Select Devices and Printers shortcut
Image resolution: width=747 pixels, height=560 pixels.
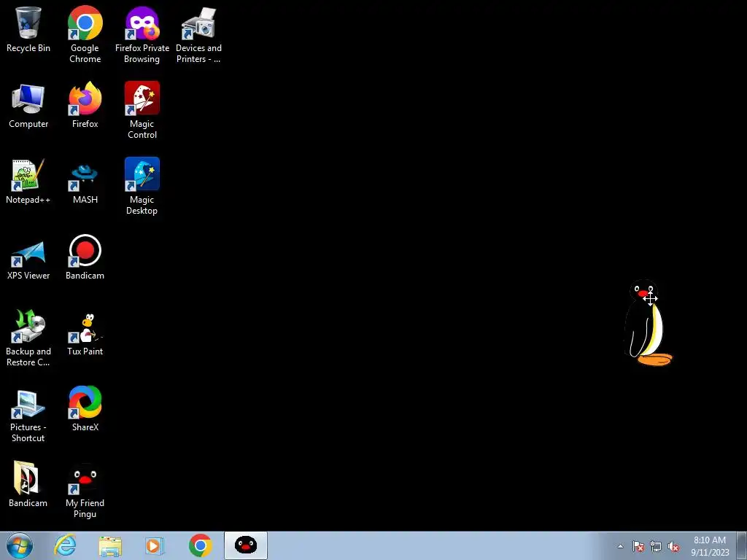coord(198,34)
